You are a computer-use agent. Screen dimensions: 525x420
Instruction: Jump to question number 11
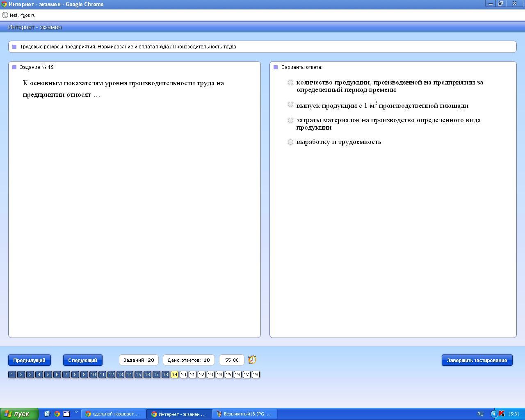102,374
